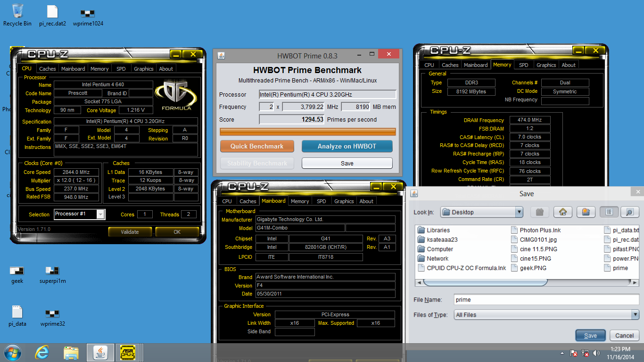This screenshot has height=362, width=644.
Task: Open About tab in CPU-Z Memory window
Action: pos(569,65)
